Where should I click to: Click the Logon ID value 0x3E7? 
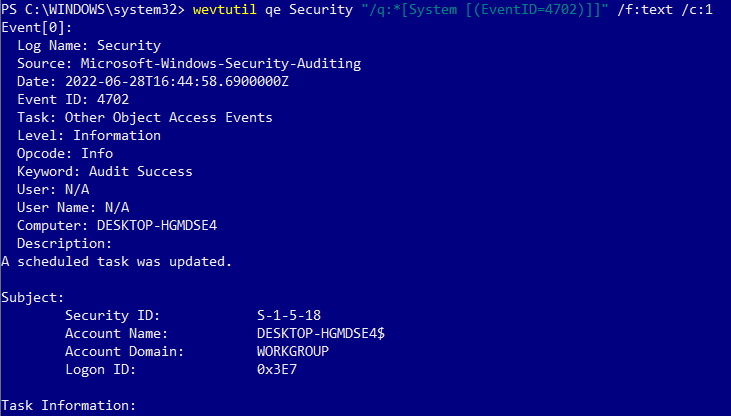(277, 370)
